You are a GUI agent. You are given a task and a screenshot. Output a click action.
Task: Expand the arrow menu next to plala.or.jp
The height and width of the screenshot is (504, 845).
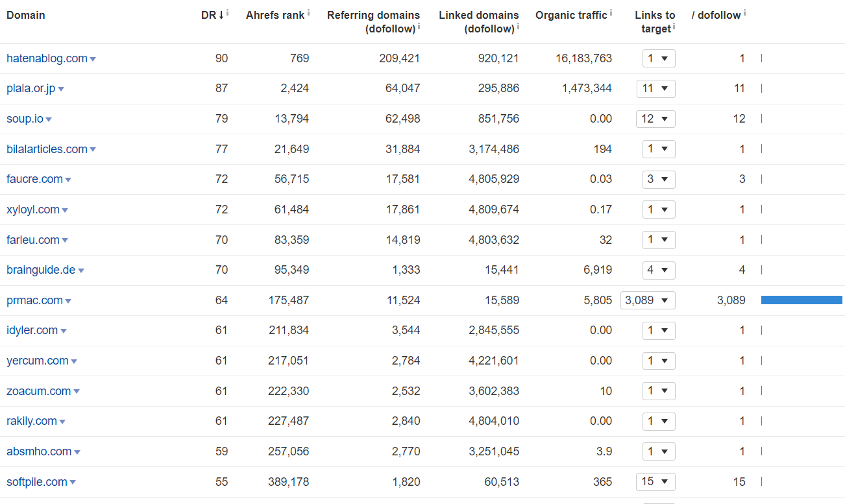61,90
